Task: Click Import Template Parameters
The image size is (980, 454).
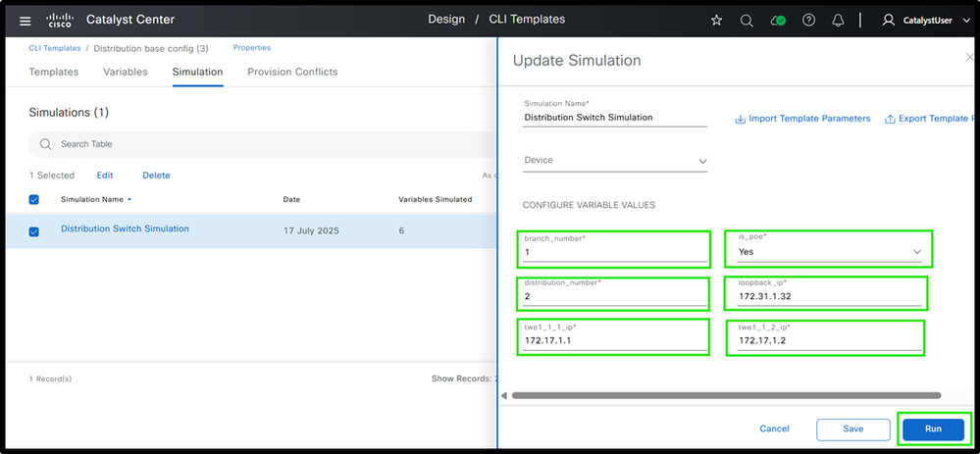Action: pyautogui.click(x=809, y=119)
